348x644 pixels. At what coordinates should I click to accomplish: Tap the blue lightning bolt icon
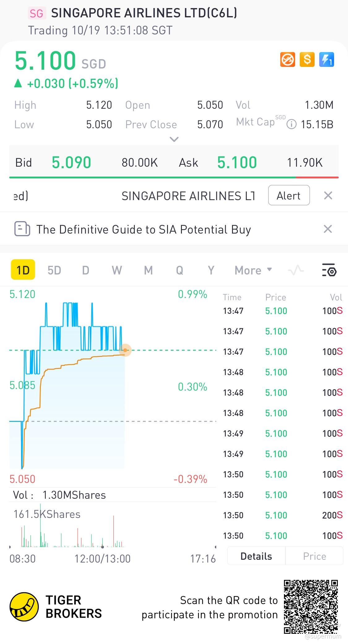326,59
